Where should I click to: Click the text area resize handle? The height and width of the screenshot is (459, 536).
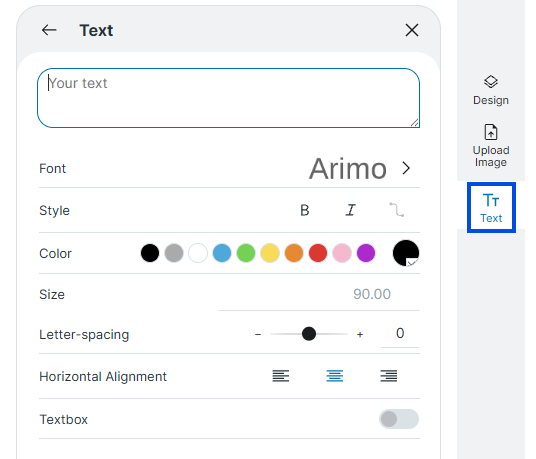tap(414, 123)
